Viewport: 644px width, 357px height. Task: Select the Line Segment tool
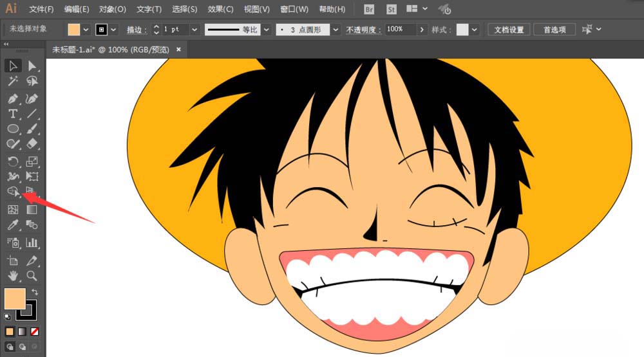point(32,114)
